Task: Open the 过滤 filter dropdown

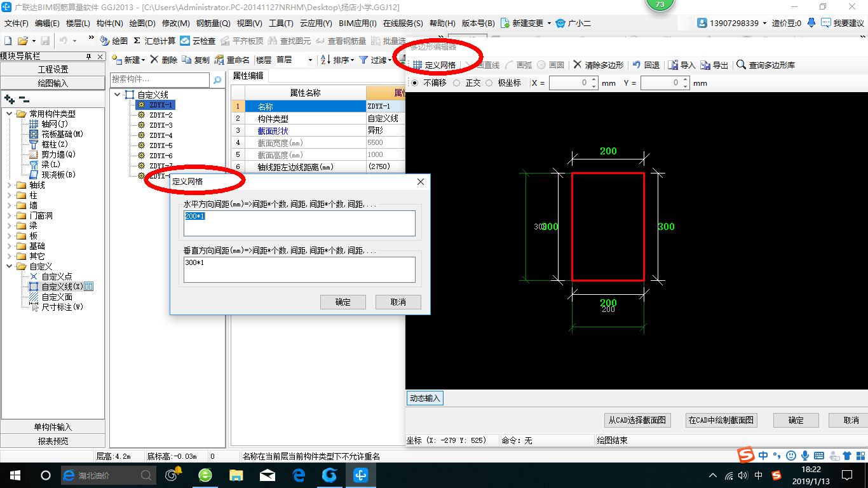Action: pos(374,60)
